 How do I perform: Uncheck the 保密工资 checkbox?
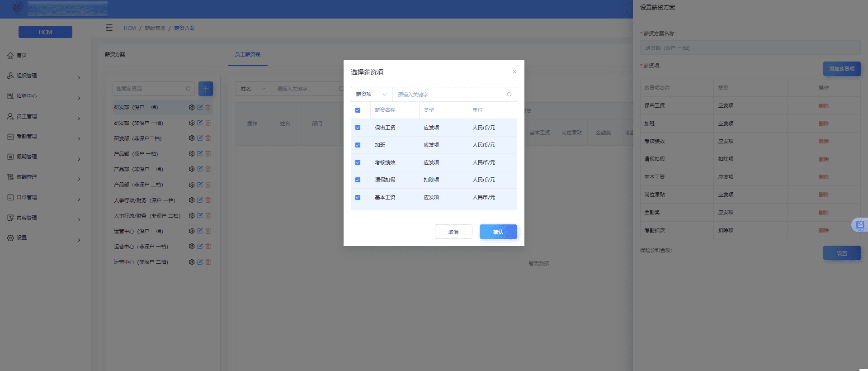[x=358, y=128]
